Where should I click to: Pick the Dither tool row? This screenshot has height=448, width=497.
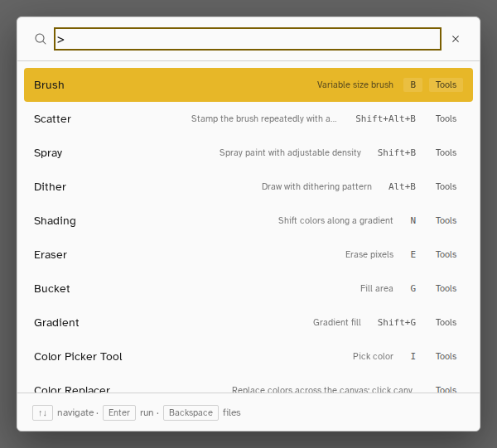click(x=248, y=186)
